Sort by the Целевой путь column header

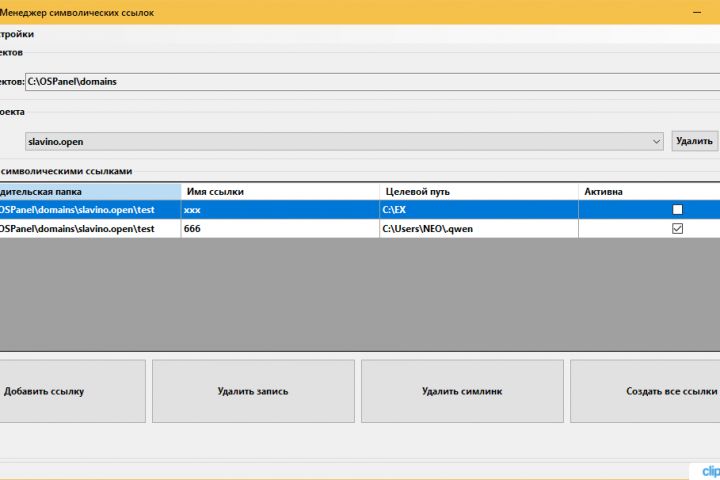479,192
